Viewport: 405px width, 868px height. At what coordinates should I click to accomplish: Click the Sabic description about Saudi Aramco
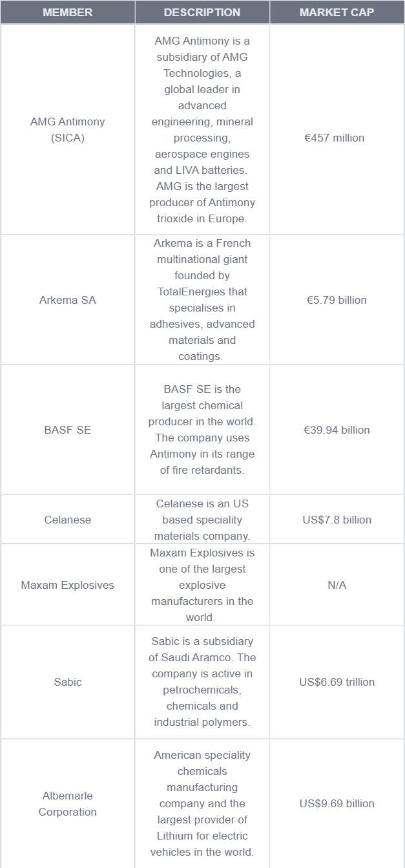pyautogui.click(x=202, y=682)
